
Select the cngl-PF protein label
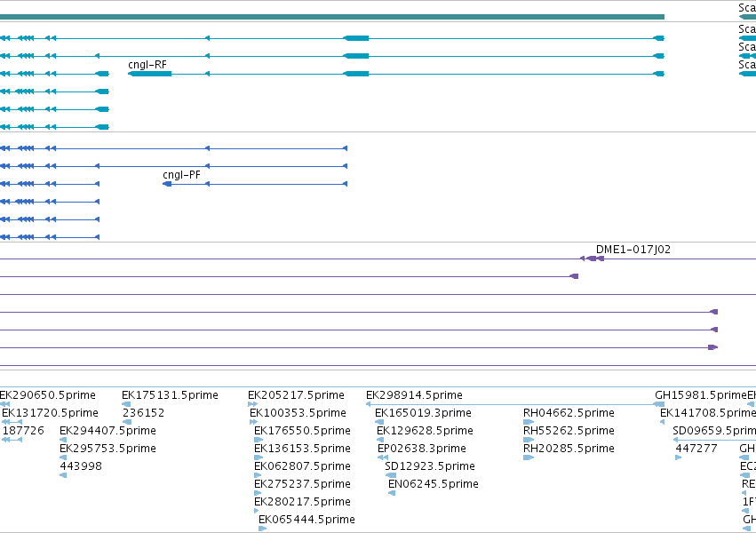[x=181, y=175]
